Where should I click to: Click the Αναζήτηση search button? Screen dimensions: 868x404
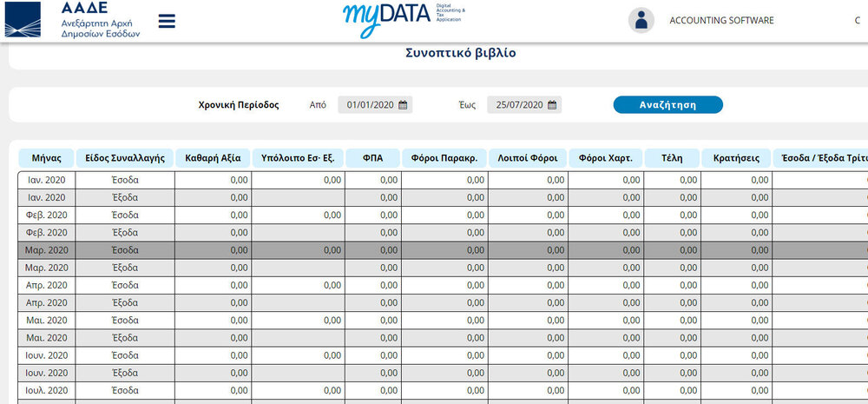(x=667, y=104)
